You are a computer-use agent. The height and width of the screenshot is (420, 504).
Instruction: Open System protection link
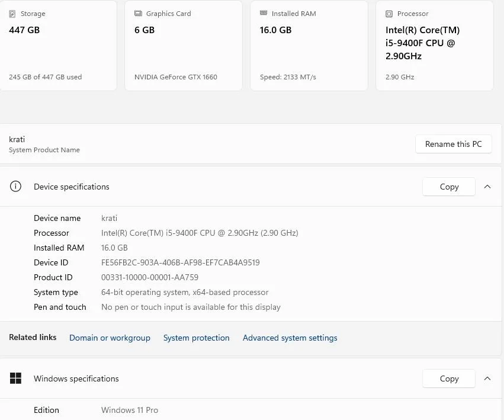pyautogui.click(x=197, y=338)
